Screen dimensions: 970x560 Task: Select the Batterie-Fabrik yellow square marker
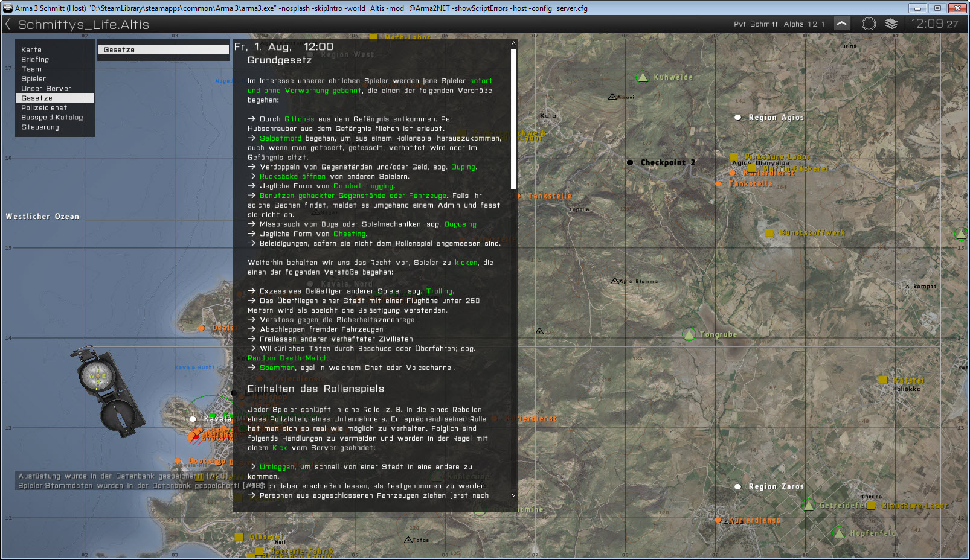tap(259, 551)
